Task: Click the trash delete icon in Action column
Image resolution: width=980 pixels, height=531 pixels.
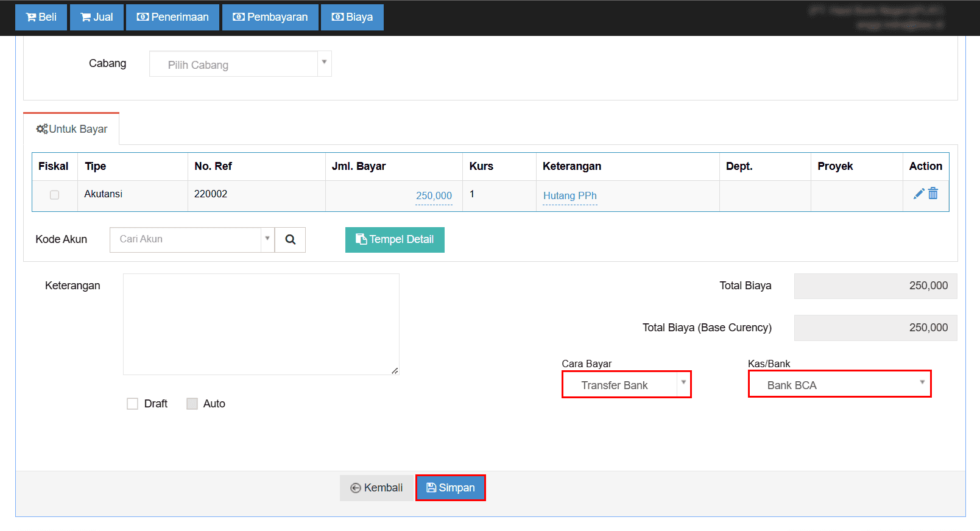Action: [x=933, y=194]
